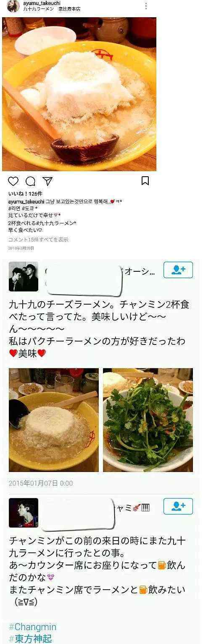Screen dimensions: 203x644
Task: Open second tweet author's profile picture
Action: tap(24, 513)
